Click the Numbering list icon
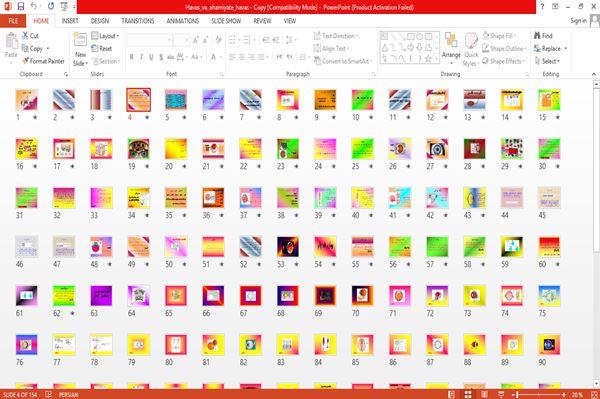The height and width of the screenshot is (399, 600). [x=248, y=40]
